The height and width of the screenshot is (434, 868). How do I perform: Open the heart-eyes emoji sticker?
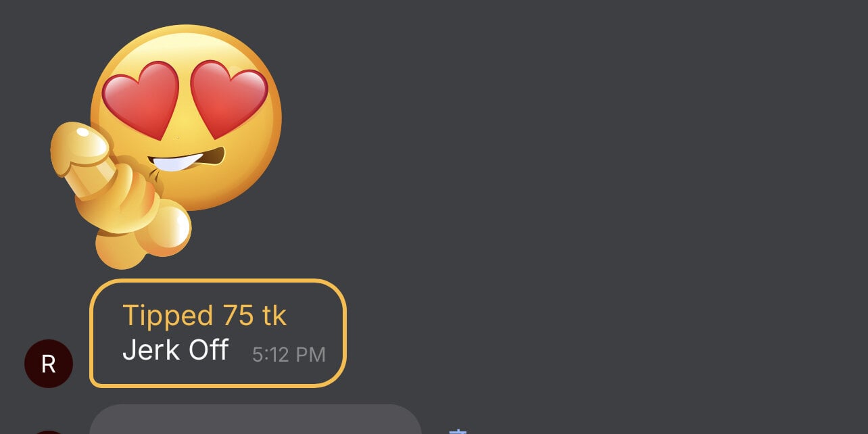coord(166,147)
